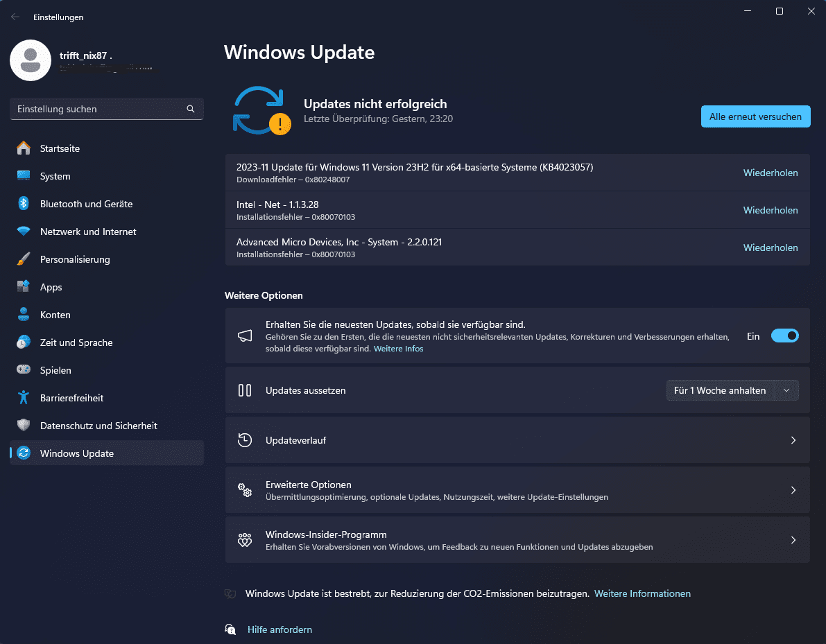Image resolution: width=826 pixels, height=644 pixels.
Task: Click the Zeit und Sprache clock icon
Action: point(24,342)
